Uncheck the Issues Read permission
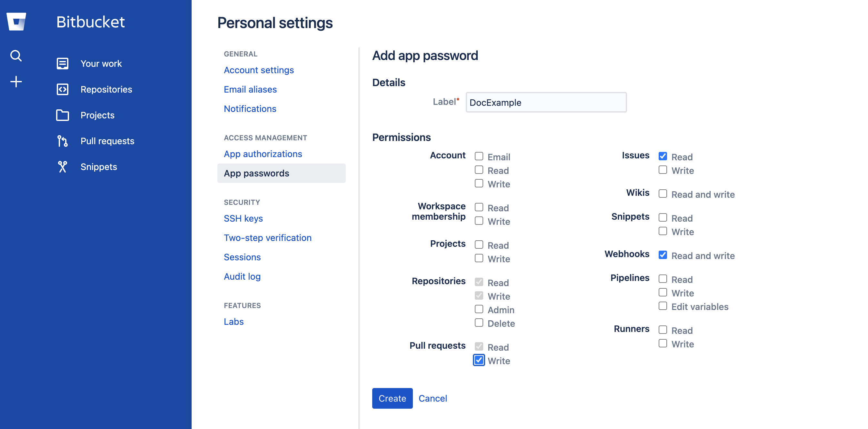The image size is (868, 429). coord(663,156)
